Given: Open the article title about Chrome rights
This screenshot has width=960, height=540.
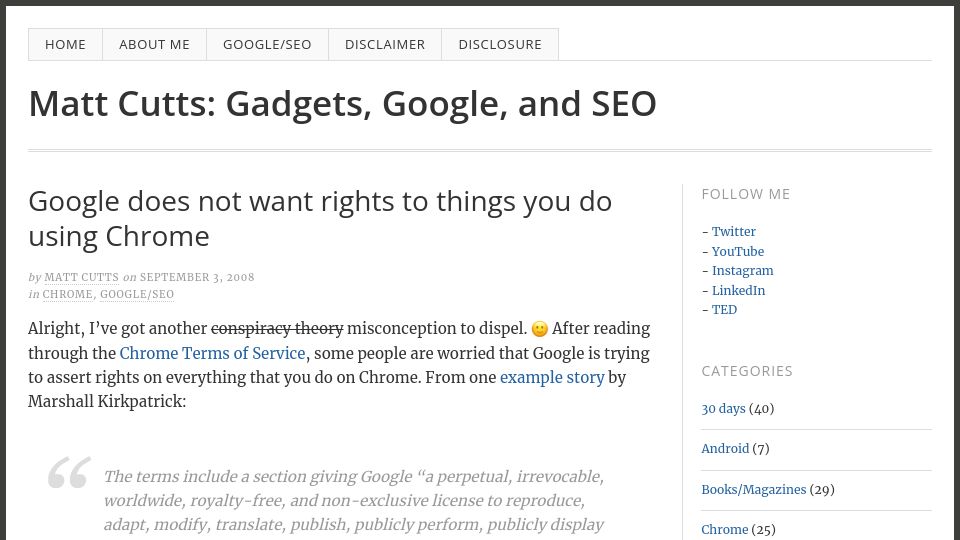Looking at the screenshot, I should point(320,219).
